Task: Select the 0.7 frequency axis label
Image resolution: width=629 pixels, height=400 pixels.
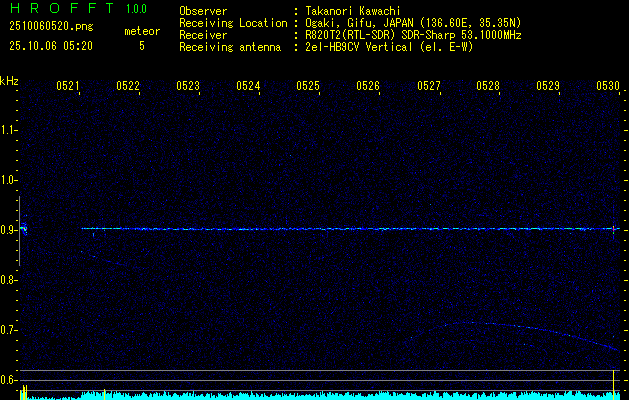Action: point(8,330)
